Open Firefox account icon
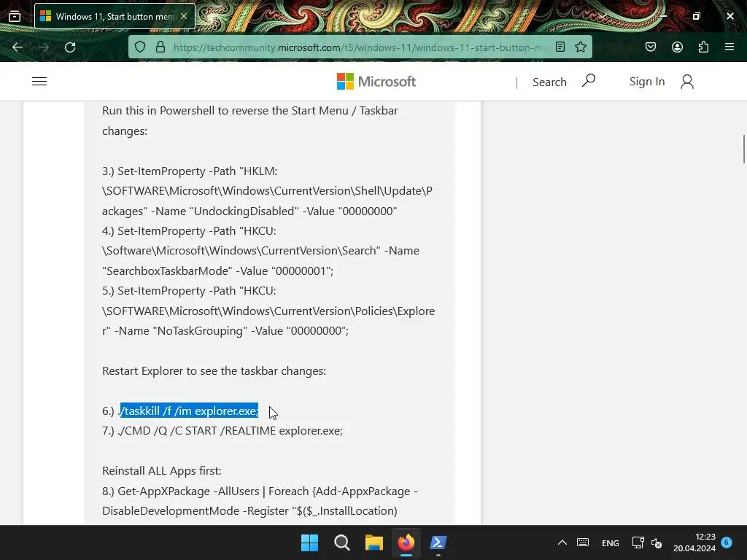This screenshot has height=560, width=747. tap(677, 47)
